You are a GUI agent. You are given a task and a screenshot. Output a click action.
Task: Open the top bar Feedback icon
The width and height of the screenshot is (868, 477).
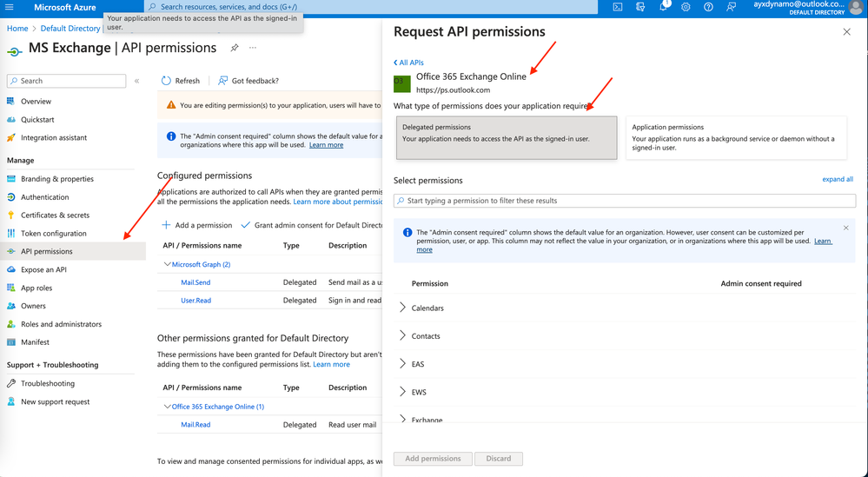[732, 7]
